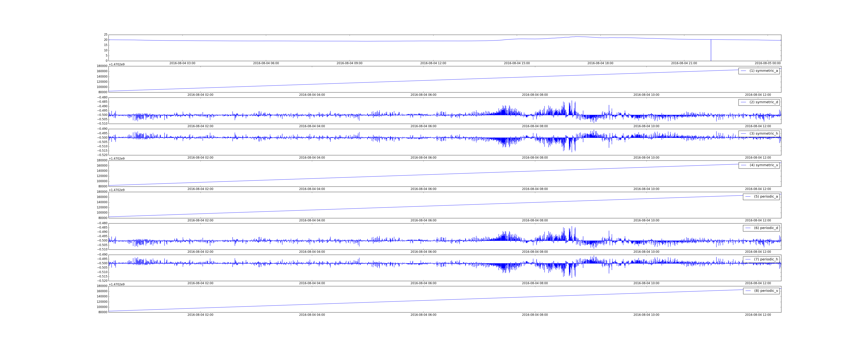
Task: Select the (5) periodic_a legend entry
Action: tap(766, 196)
